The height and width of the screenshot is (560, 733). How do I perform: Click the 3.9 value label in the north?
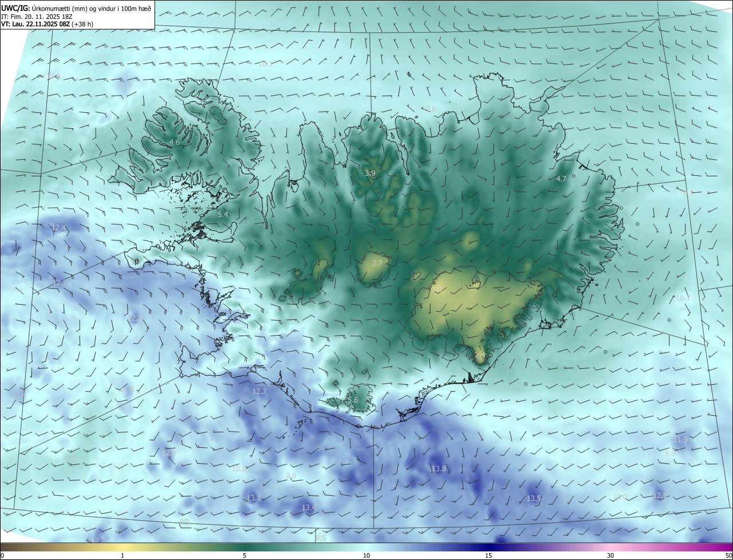[371, 173]
